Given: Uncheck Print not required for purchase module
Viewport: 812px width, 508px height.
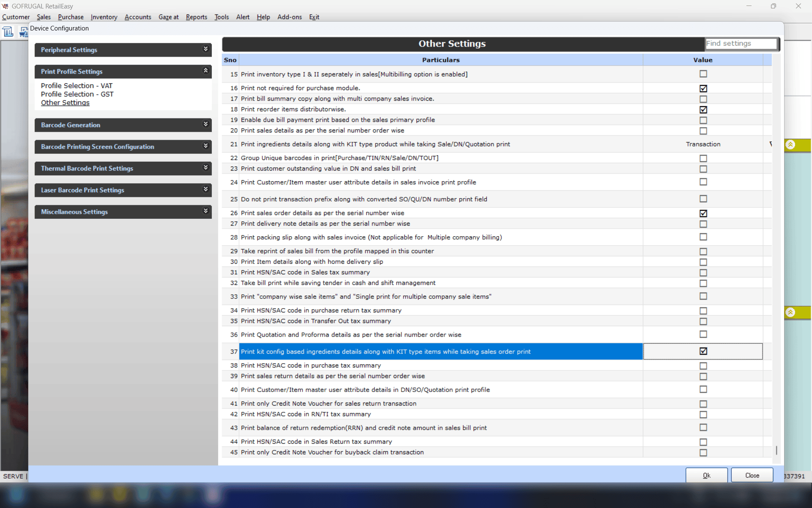Looking at the screenshot, I should coord(703,88).
